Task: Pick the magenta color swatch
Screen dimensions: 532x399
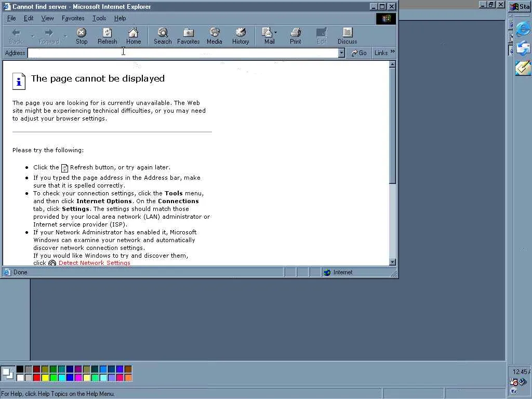Action: pyautogui.click(x=78, y=377)
